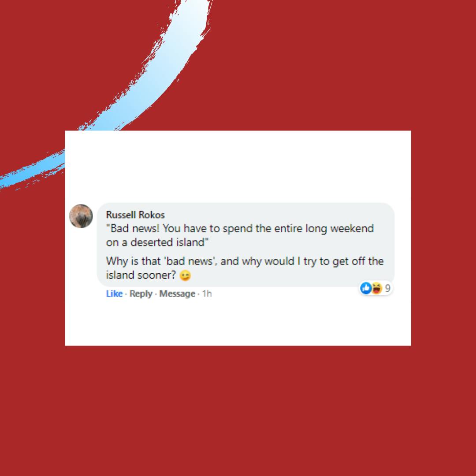
Task: Click the words "island sooner?"
Action: [x=141, y=275]
